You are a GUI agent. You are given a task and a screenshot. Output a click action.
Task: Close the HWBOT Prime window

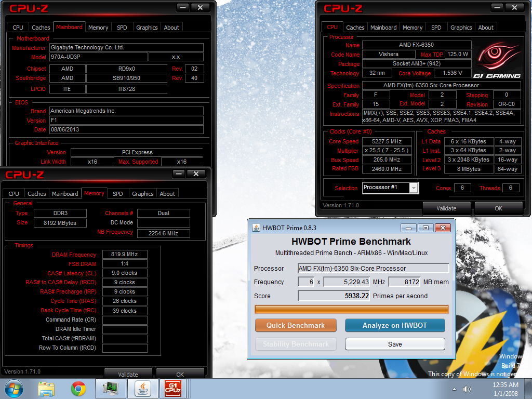tap(443, 228)
